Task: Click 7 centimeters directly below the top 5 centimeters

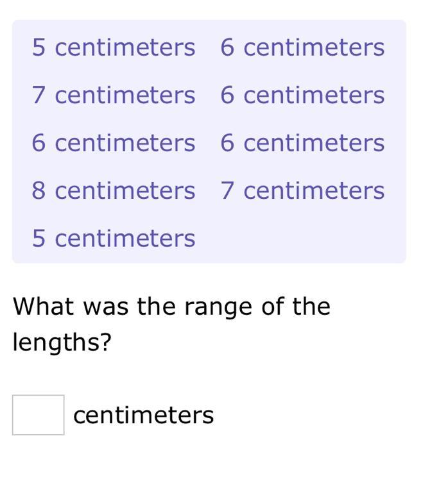Action: coord(114,95)
